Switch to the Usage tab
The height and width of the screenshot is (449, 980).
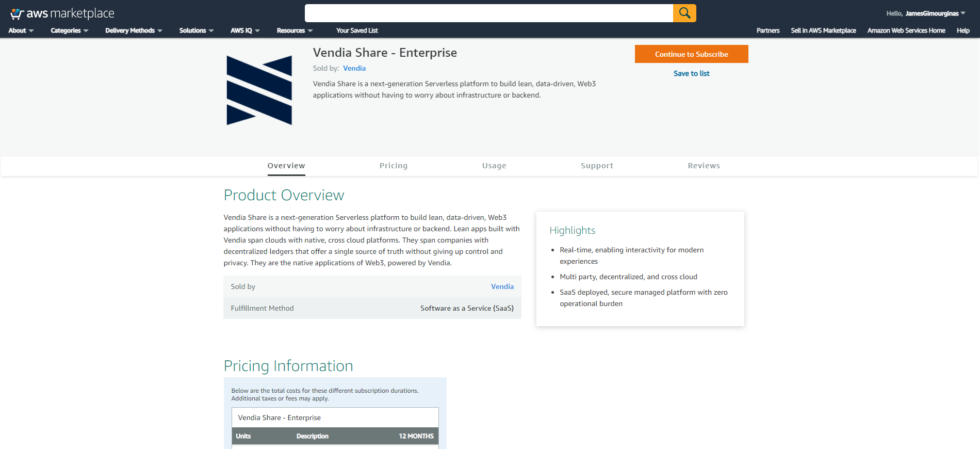point(494,166)
